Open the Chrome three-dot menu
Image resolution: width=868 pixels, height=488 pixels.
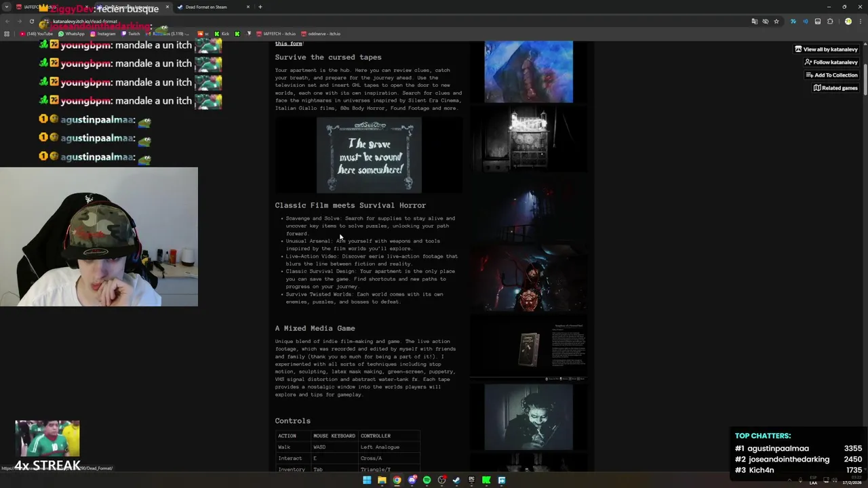click(x=859, y=22)
